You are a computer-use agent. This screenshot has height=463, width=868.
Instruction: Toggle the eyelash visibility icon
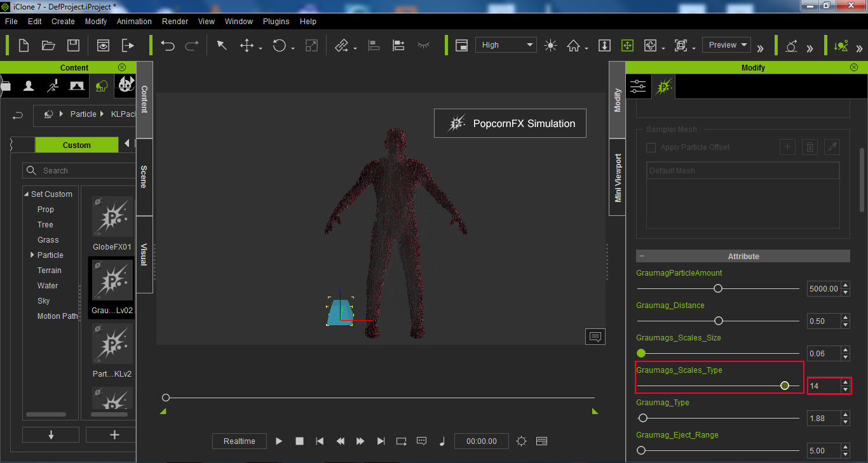[x=423, y=45]
